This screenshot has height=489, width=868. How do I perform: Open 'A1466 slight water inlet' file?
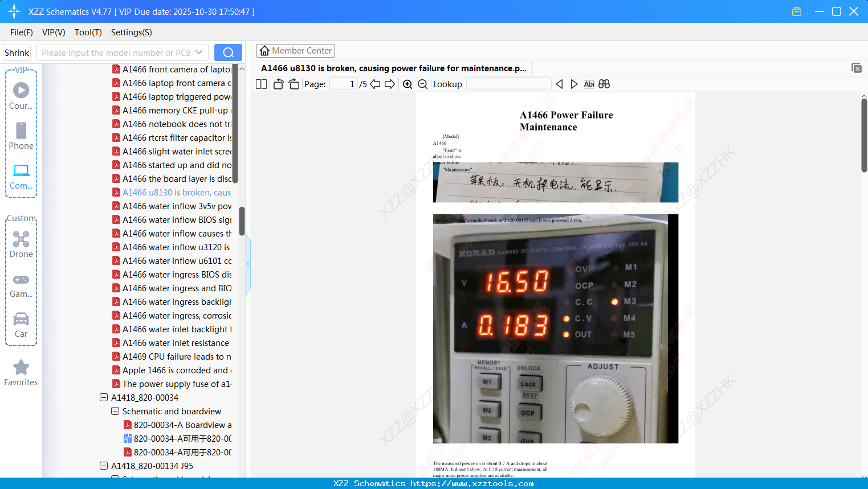coord(172,151)
